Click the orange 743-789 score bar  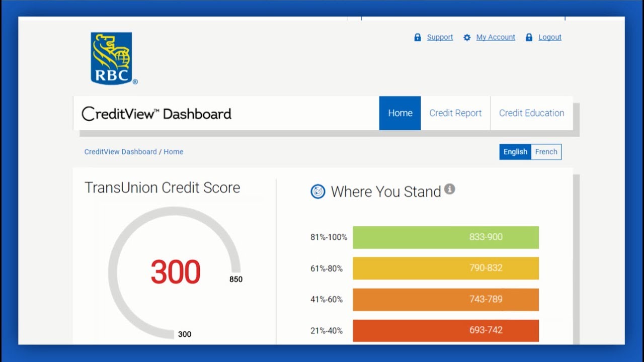pyautogui.click(x=446, y=299)
